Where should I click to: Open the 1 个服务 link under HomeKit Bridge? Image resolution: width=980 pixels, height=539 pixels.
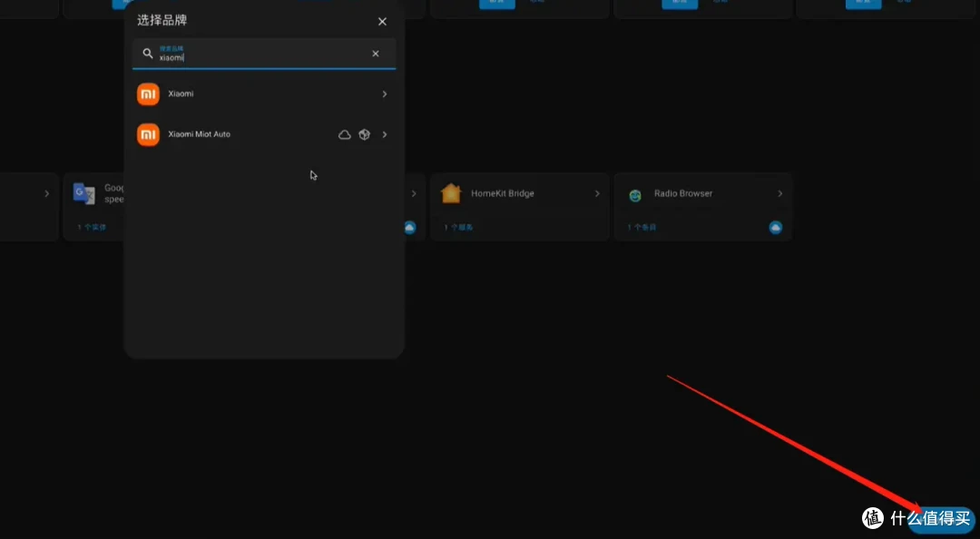click(459, 228)
